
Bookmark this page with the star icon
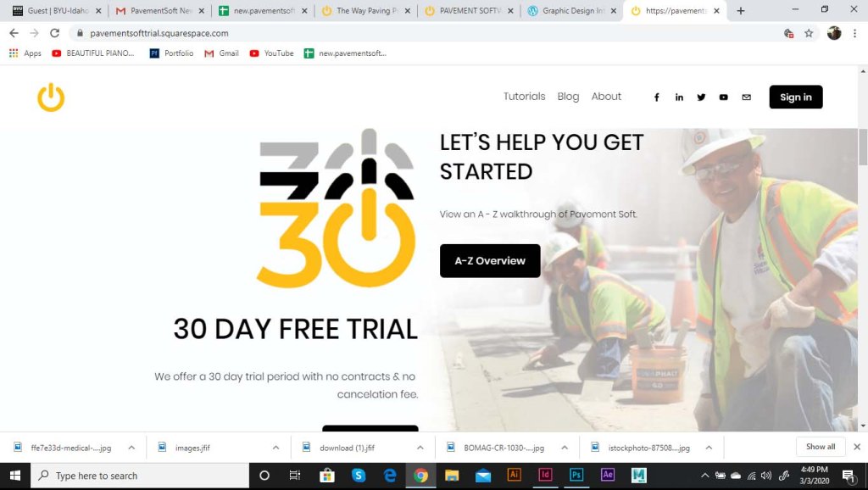tap(809, 33)
